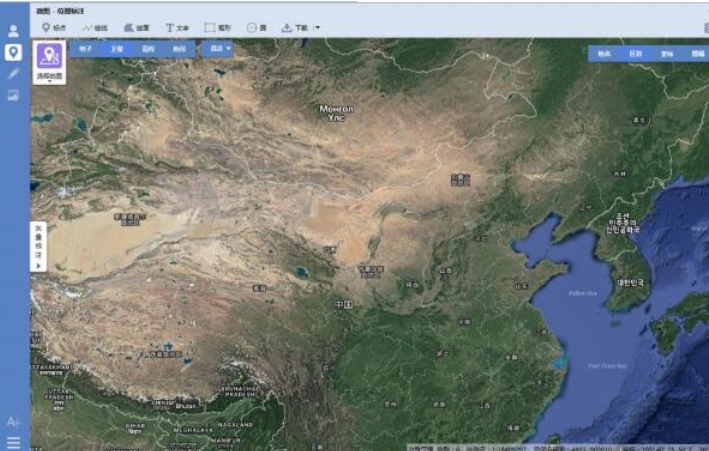Open the image gallery icon in left sidebar
The image size is (709, 451).
[x=13, y=95]
